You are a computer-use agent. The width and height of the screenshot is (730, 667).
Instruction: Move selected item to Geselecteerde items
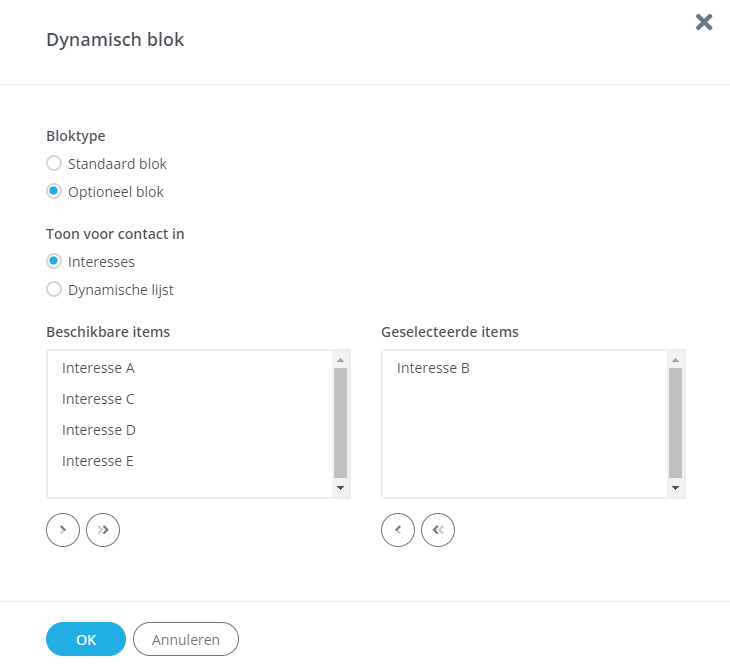coord(63,530)
